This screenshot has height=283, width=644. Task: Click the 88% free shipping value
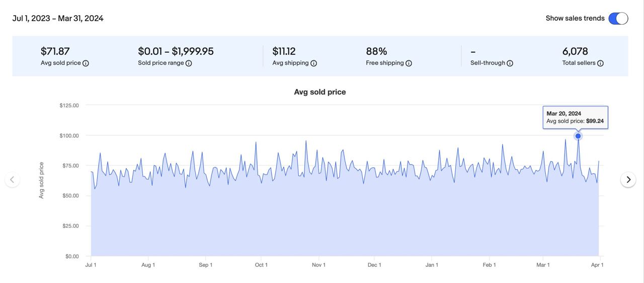coord(376,51)
